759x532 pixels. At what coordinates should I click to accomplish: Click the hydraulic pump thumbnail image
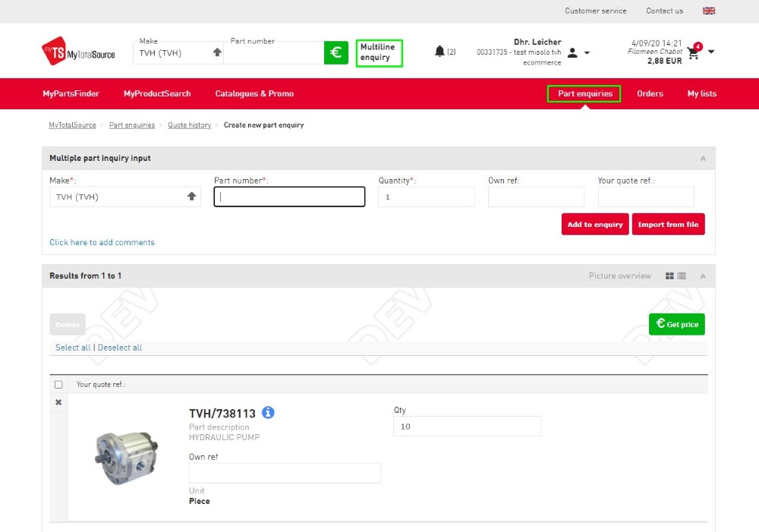126,458
